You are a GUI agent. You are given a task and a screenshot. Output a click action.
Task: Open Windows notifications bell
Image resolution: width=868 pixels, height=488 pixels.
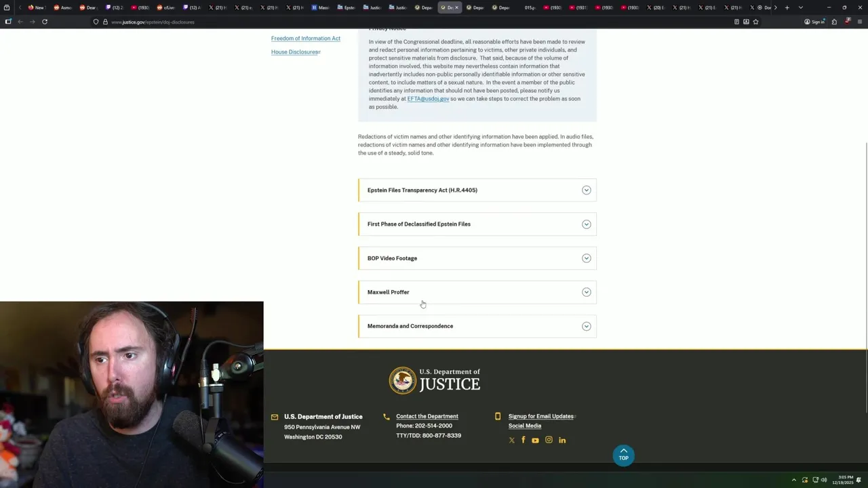(x=859, y=480)
